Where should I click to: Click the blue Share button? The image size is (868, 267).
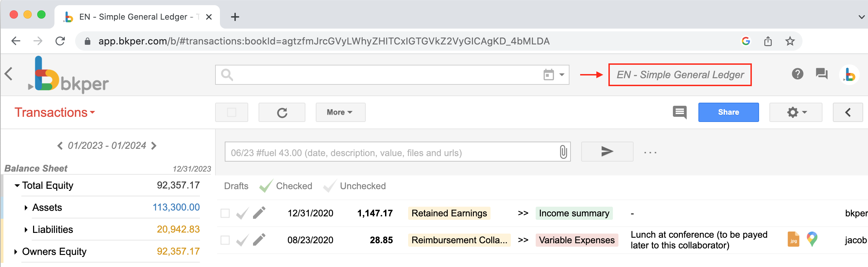728,113
